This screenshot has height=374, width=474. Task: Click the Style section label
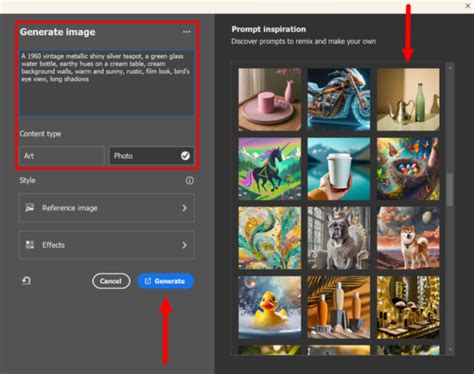click(27, 180)
